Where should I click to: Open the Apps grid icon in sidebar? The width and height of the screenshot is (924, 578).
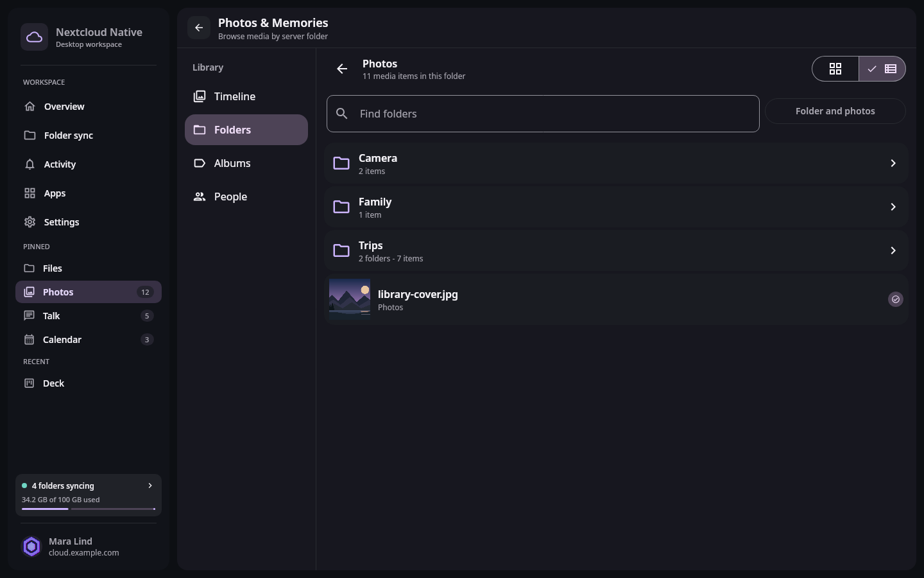point(30,193)
